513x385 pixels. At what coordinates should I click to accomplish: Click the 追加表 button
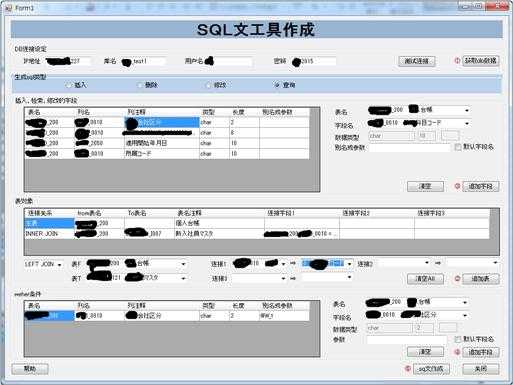[481, 279]
